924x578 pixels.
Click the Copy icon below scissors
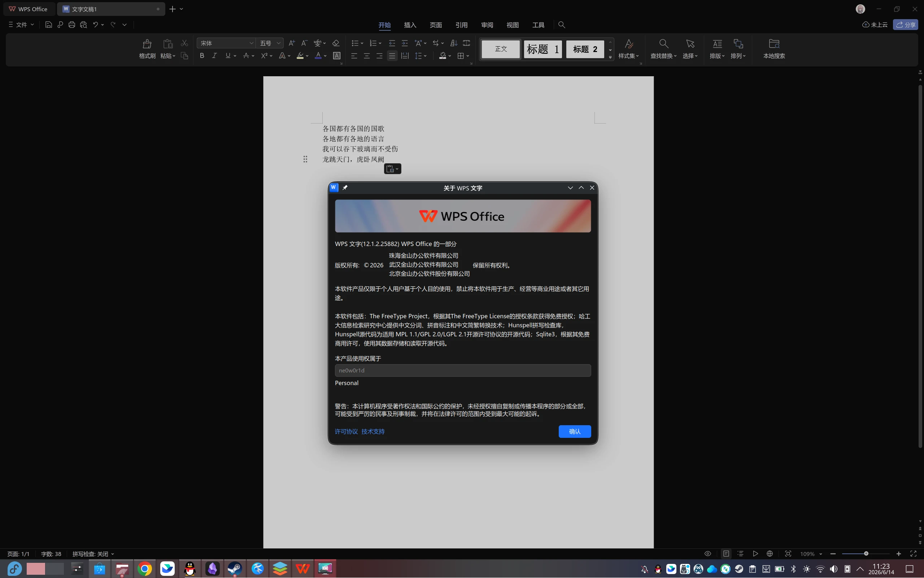(184, 56)
